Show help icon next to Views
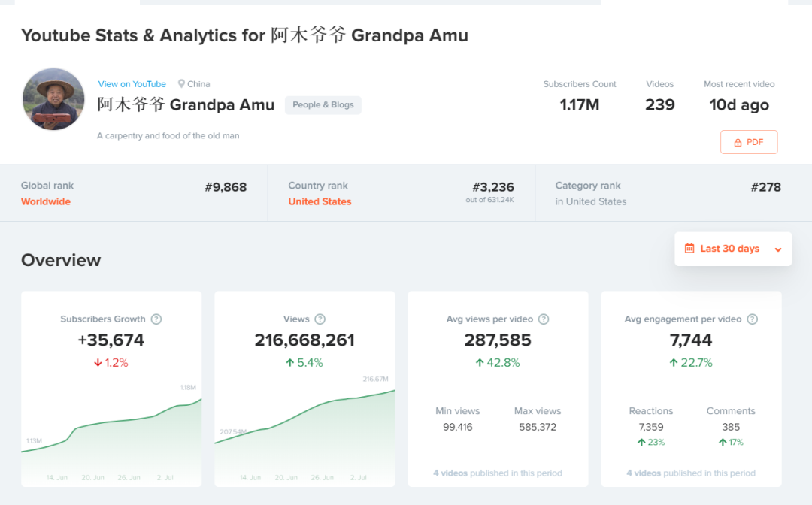The height and width of the screenshot is (505, 812). pyautogui.click(x=320, y=319)
